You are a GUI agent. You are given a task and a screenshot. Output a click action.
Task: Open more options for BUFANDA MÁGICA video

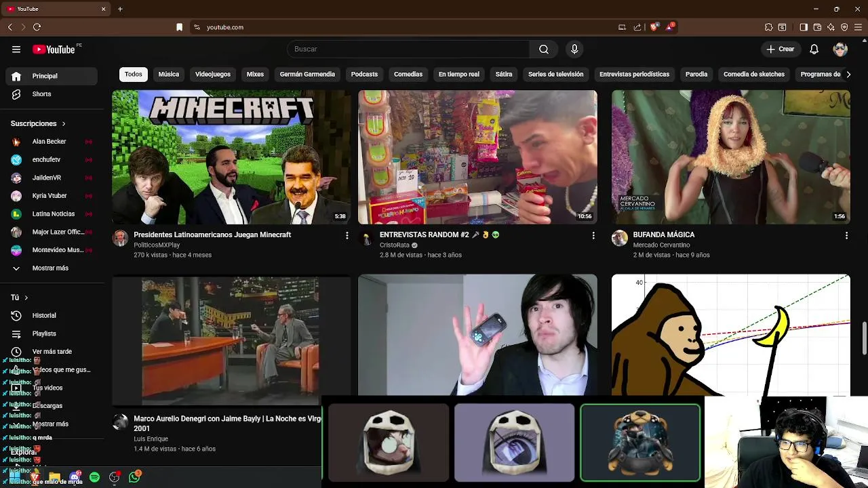[x=846, y=235]
